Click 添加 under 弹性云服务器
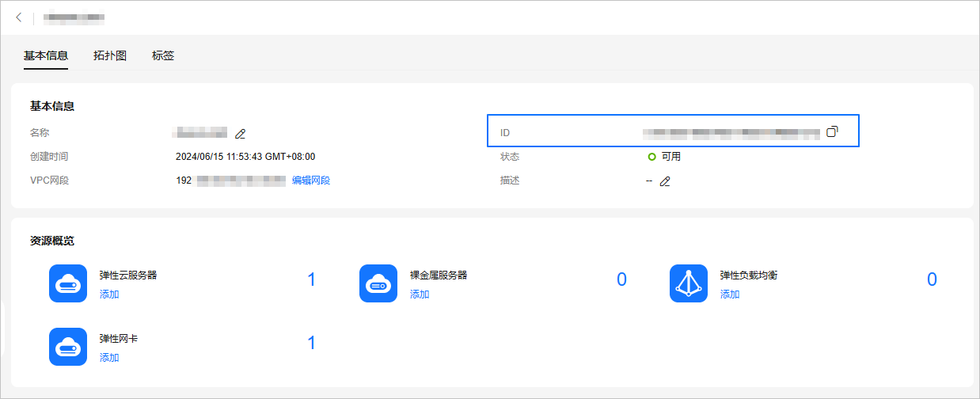 coord(109,294)
